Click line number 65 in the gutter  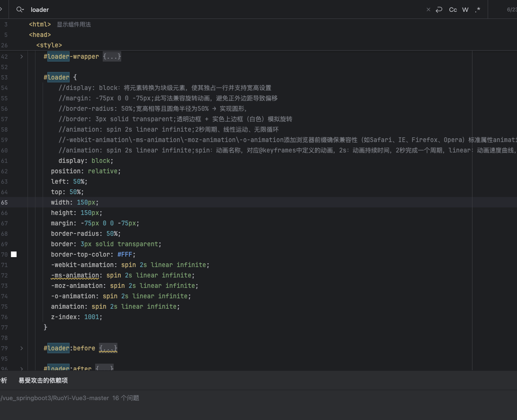4,203
